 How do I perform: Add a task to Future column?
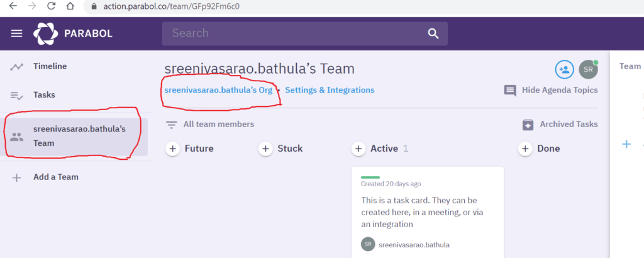coord(173,149)
